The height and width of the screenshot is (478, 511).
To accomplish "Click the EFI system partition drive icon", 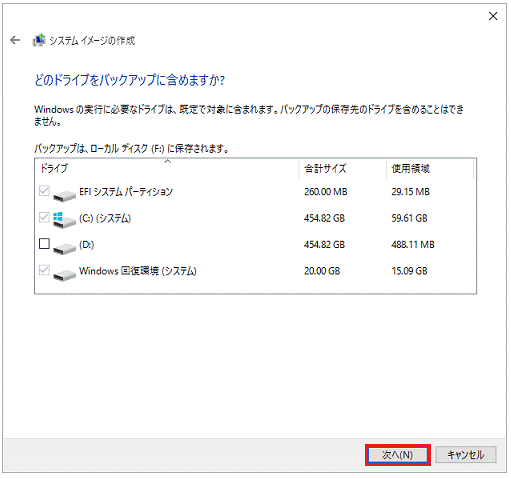I will point(65,195).
